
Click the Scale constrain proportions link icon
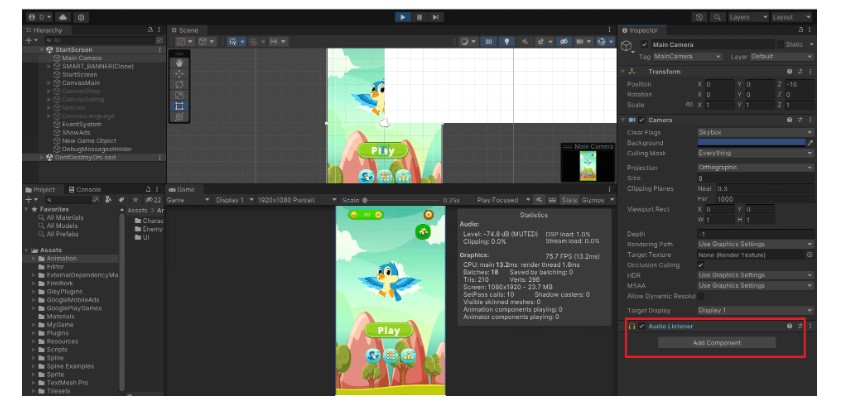tap(689, 105)
